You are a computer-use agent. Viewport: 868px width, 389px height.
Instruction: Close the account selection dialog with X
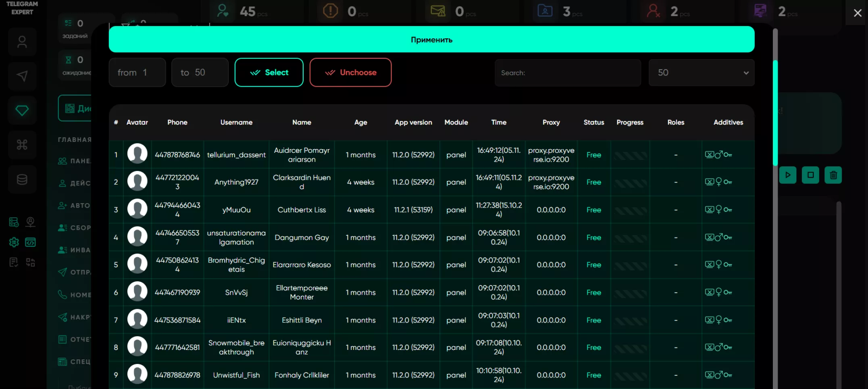tap(858, 13)
